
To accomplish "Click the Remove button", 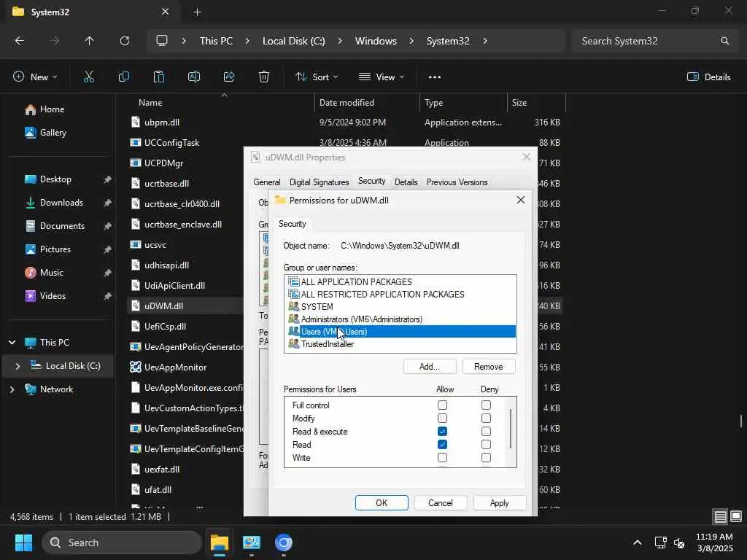I will pos(488,367).
